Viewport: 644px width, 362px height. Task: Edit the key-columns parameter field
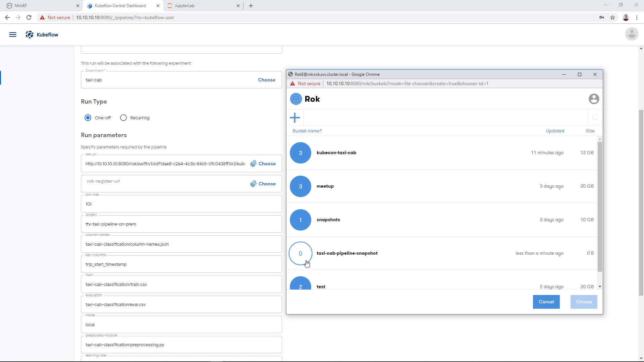coord(181,264)
